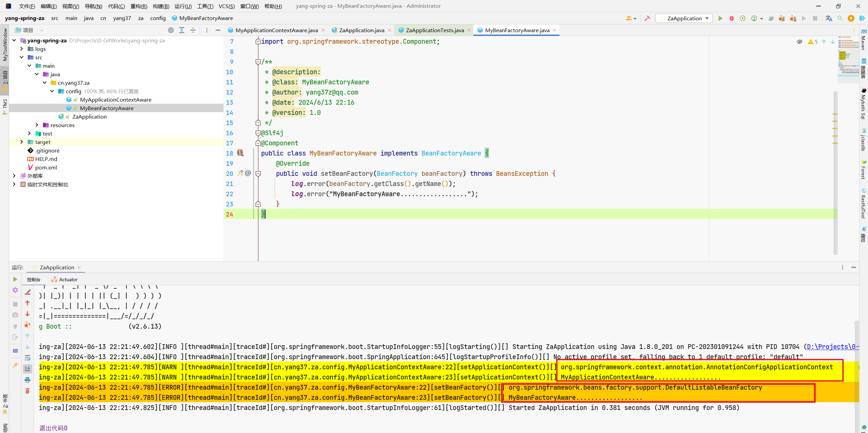Screen dimensions: 868x433
Task: Restore layout icon in run panel
Action: [x=15, y=351]
